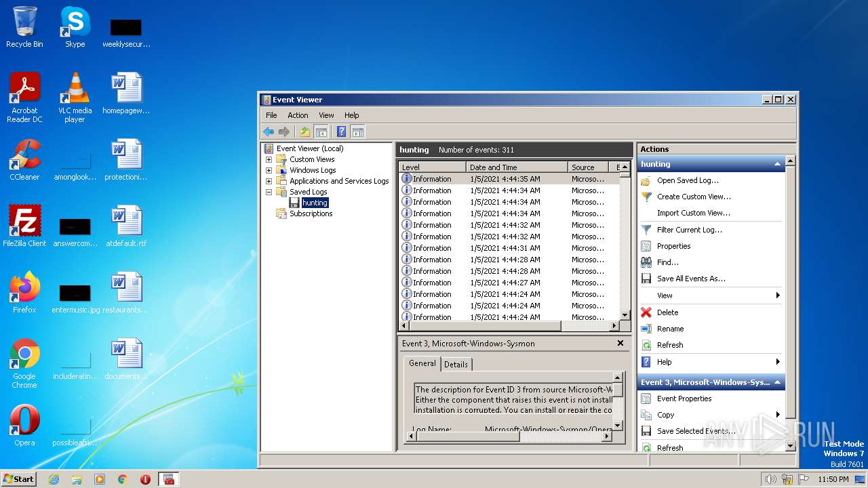868x488 pixels.
Task: Toggle Show/Hide Console Tree toolbar icon
Action: (321, 131)
